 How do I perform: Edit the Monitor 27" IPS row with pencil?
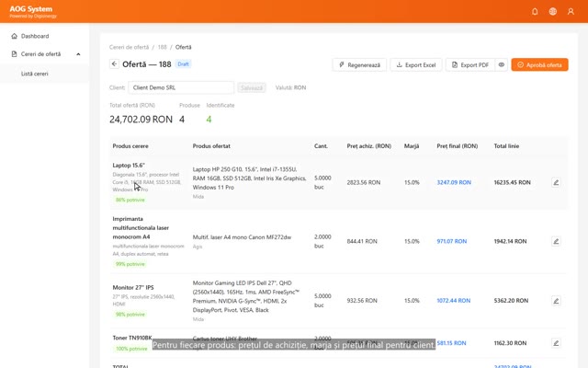point(556,301)
